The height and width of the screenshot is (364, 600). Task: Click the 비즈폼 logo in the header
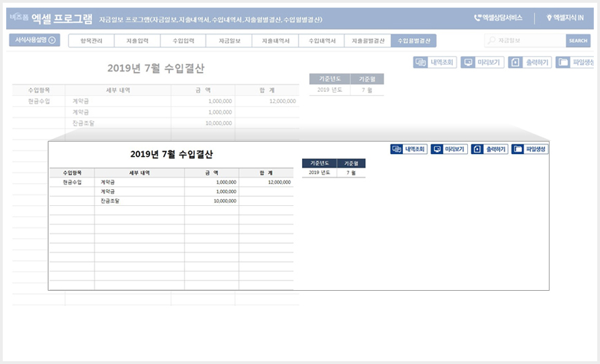coord(19,17)
